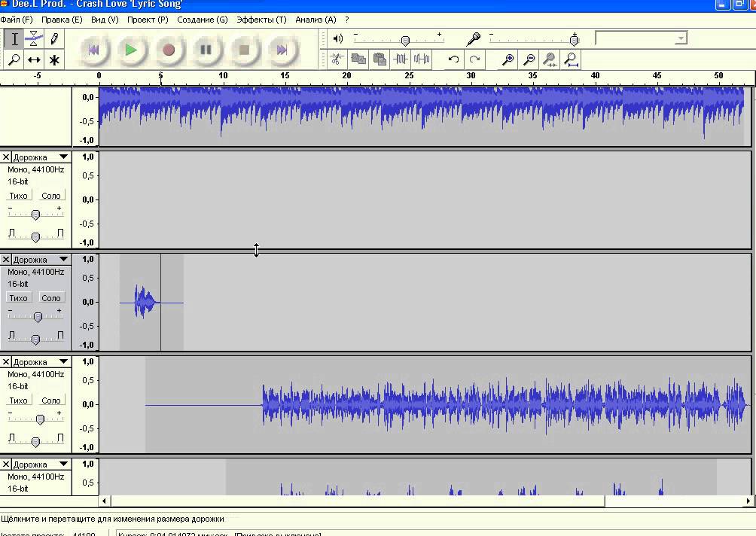Toggle Соло on third track
Viewport: 756px width, 536px height.
51,298
